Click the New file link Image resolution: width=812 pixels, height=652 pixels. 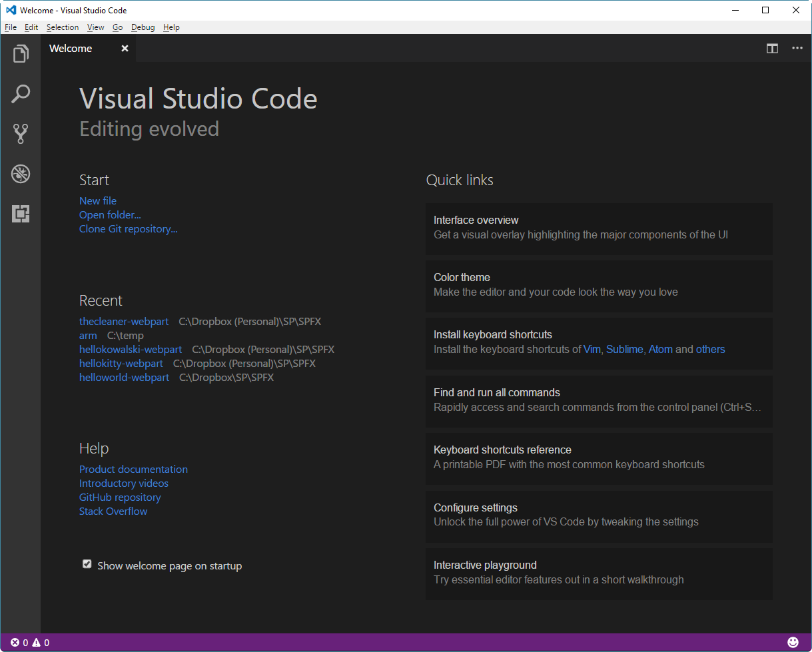(98, 200)
